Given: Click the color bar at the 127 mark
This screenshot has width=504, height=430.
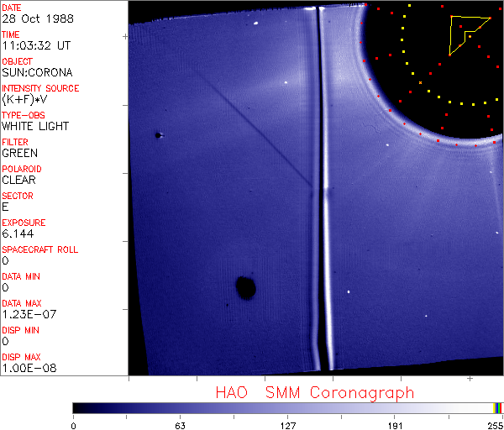Looking at the screenshot, I should pos(287,408).
